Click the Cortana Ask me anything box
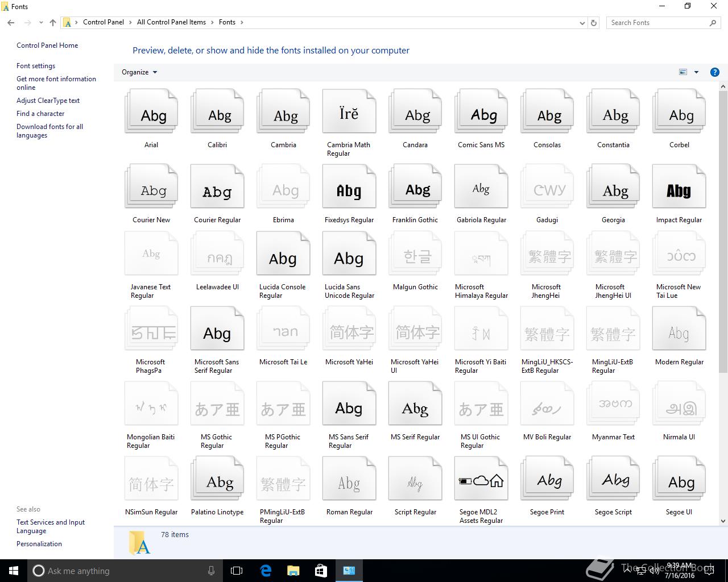This screenshot has width=728, height=582. 125,571
